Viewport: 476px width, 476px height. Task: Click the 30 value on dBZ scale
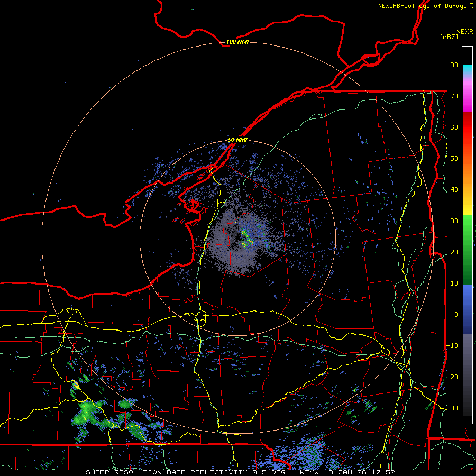[454, 221]
